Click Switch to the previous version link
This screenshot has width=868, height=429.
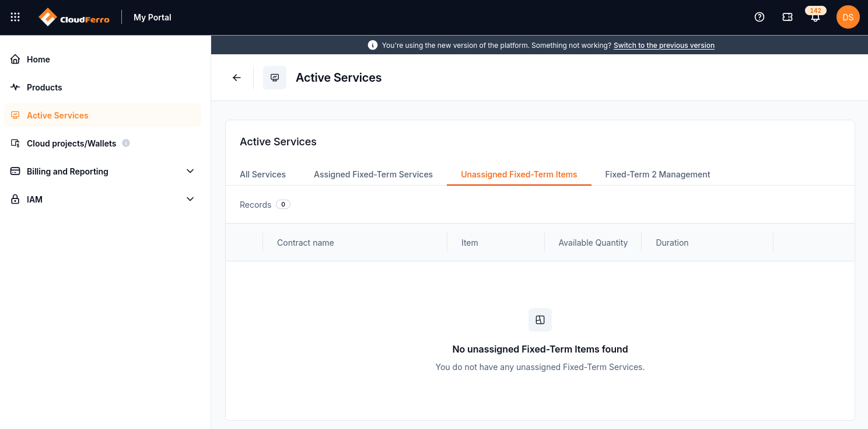(664, 45)
